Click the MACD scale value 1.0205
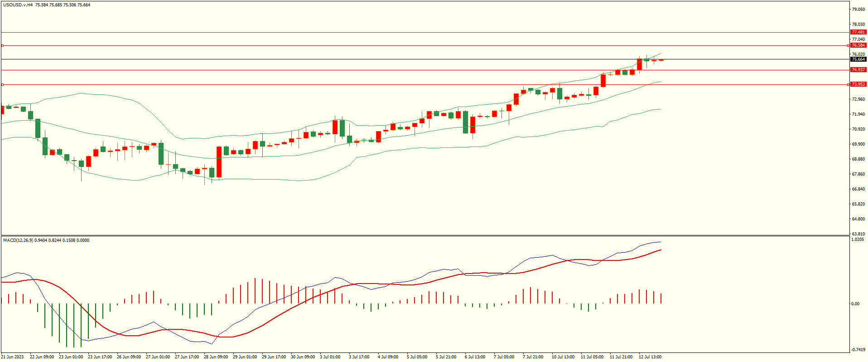This screenshot has width=868, height=362. pos(858,240)
